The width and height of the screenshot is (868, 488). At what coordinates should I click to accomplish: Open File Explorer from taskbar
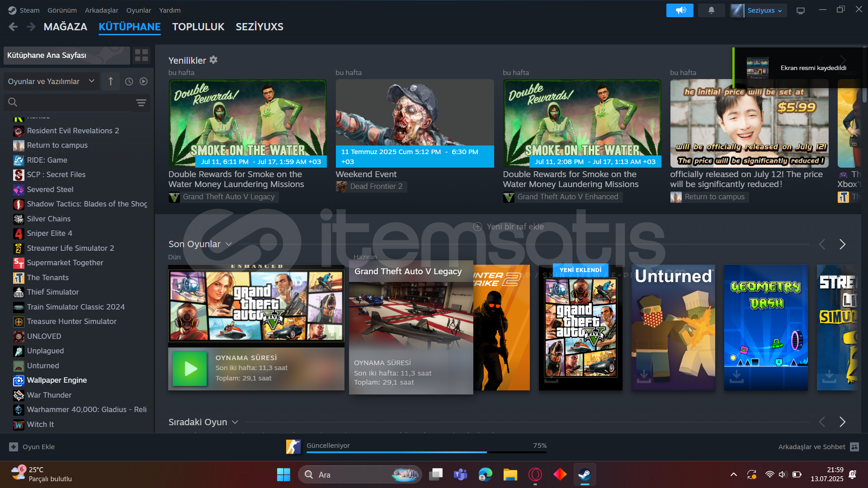click(510, 474)
